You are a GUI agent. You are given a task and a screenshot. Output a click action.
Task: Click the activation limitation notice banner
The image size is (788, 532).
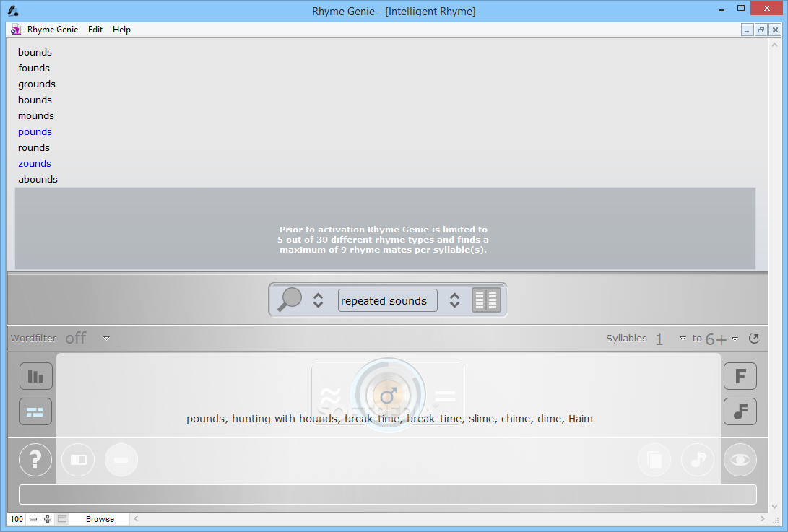tap(385, 229)
